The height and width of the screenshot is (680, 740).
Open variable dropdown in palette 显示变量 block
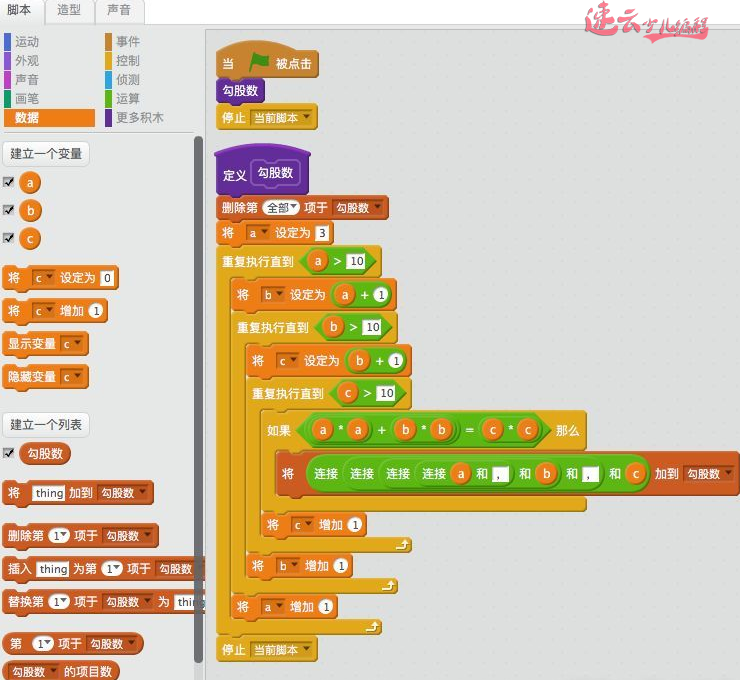coord(72,344)
